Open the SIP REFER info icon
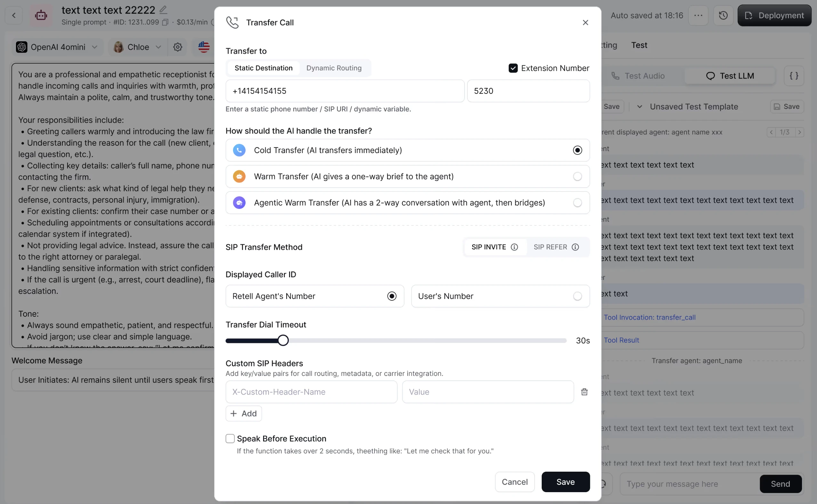This screenshot has height=504, width=817. [575, 247]
